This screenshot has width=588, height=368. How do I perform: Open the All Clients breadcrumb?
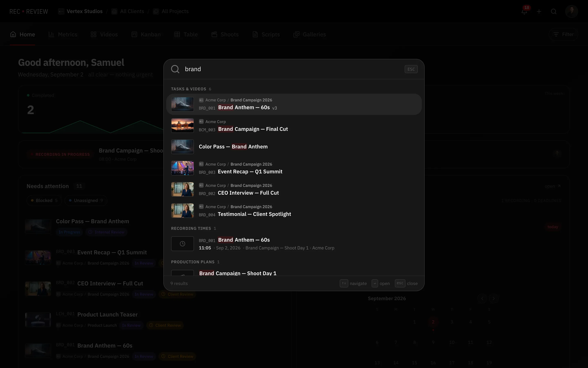click(128, 11)
